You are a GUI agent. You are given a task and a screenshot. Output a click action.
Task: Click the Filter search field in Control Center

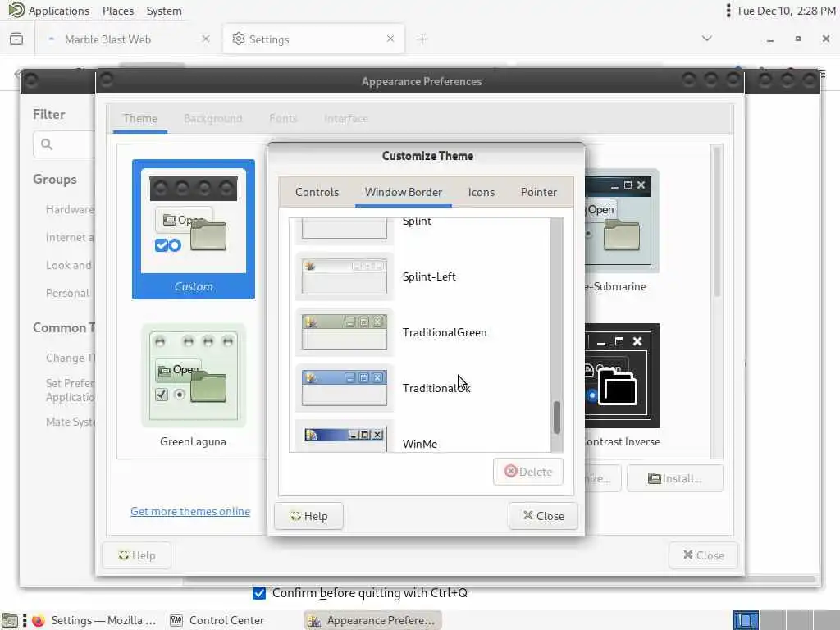64,144
